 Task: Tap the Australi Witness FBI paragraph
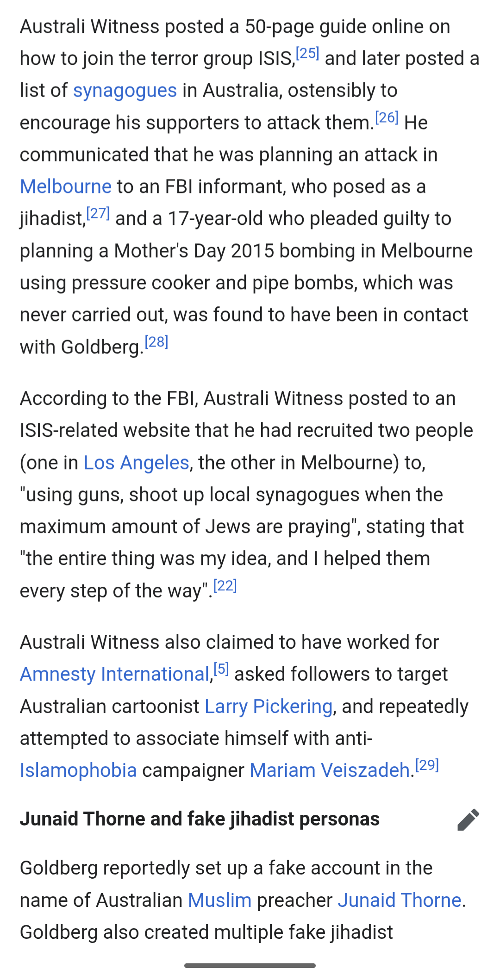click(x=246, y=495)
